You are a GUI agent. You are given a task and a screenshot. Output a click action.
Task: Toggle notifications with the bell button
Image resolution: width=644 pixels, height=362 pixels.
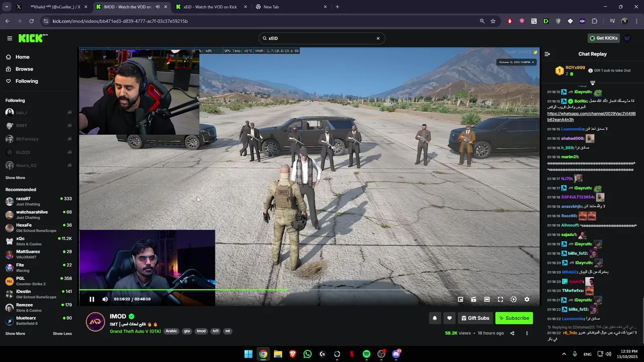pos(435,318)
